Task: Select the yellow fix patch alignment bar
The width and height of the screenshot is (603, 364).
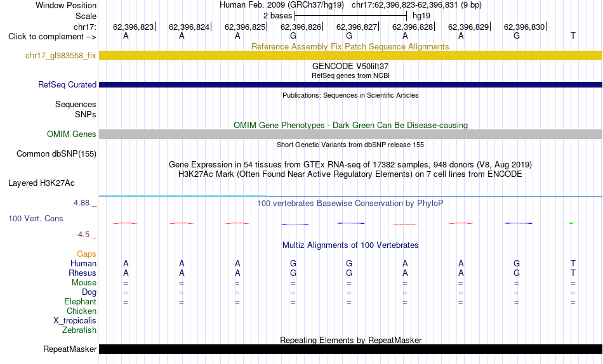Action: click(x=350, y=56)
